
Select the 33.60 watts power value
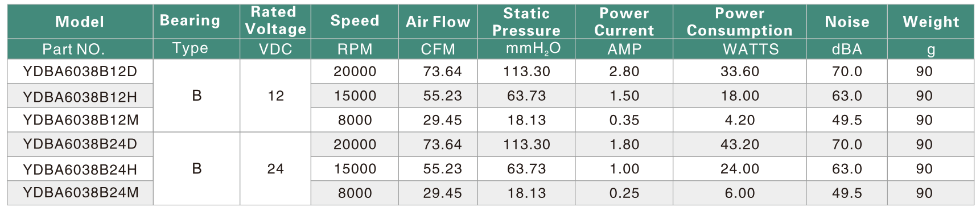[739, 72]
